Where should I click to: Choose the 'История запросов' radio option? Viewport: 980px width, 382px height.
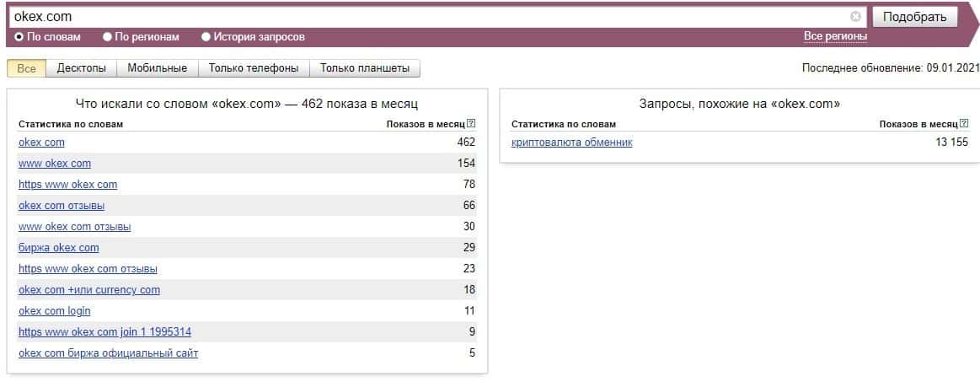206,37
